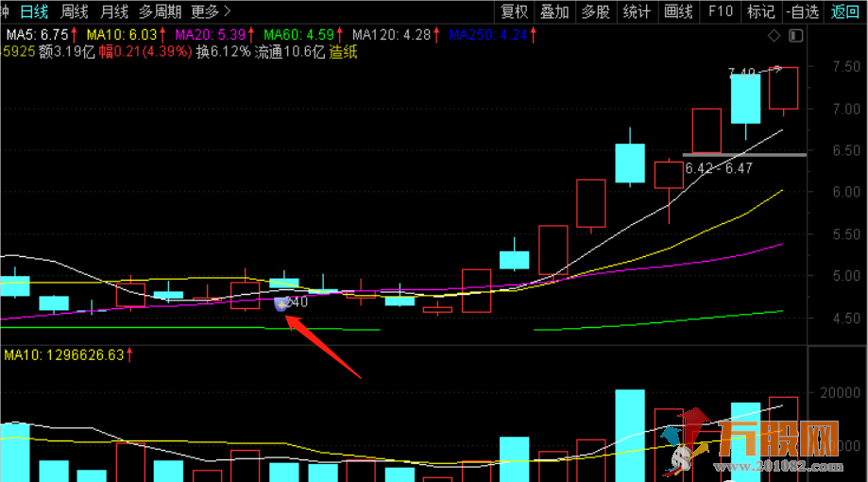Click the 6.42 - 6.47 gap price label

719,168
